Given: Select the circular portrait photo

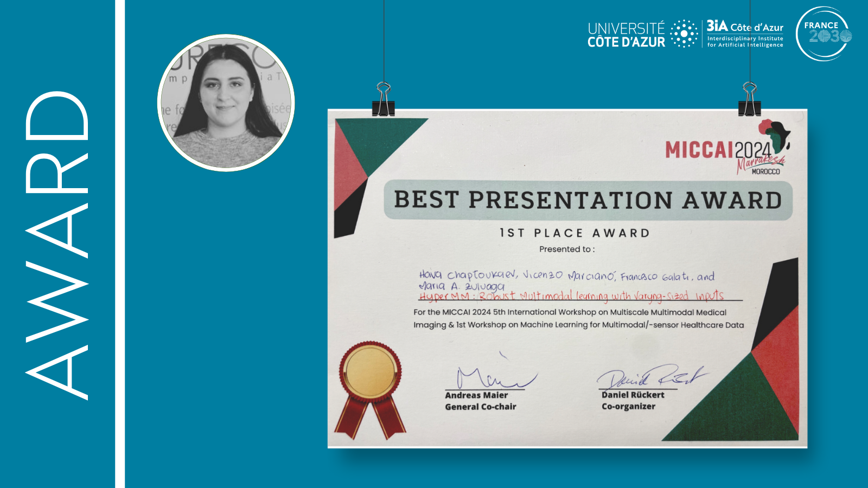Looking at the screenshot, I should pyautogui.click(x=226, y=103).
